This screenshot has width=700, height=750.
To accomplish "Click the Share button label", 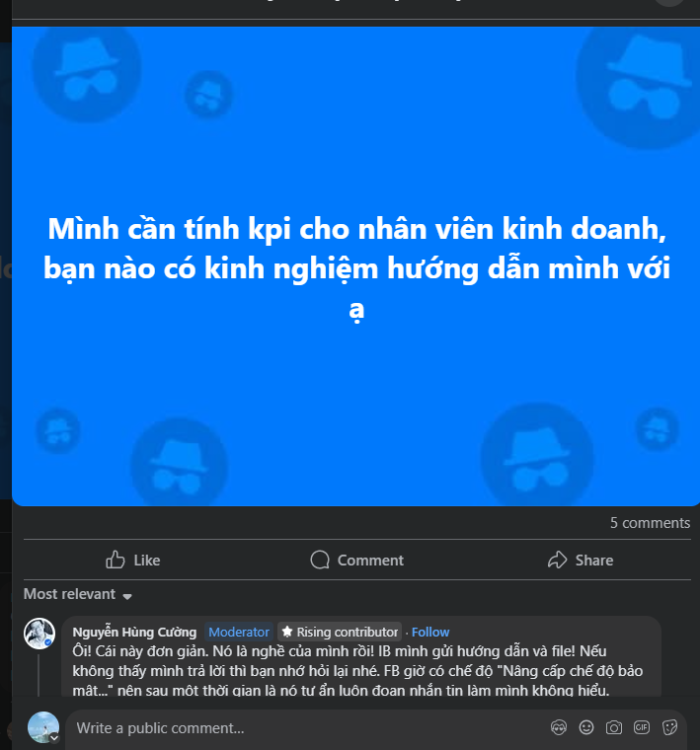I will click(593, 561).
